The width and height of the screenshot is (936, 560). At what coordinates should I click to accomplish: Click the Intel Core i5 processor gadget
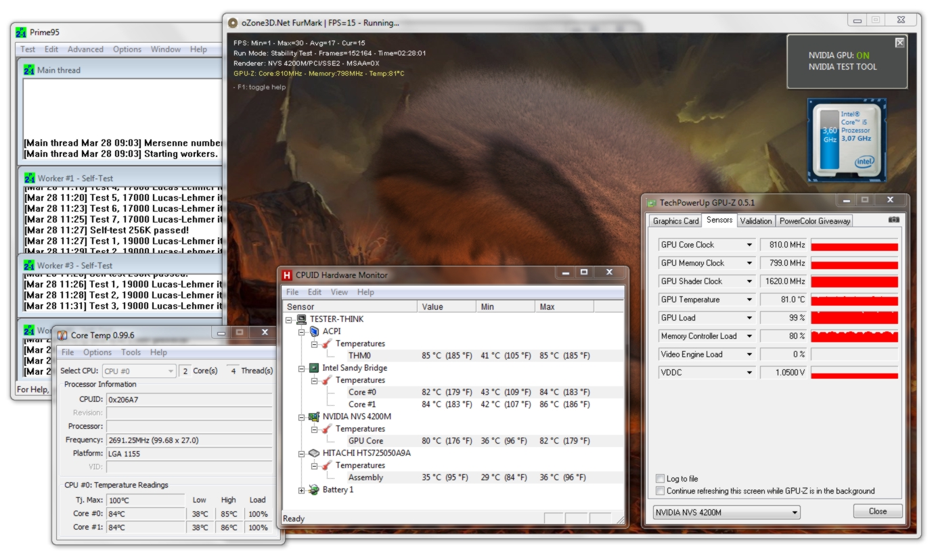pyautogui.click(x=847, y=141)
